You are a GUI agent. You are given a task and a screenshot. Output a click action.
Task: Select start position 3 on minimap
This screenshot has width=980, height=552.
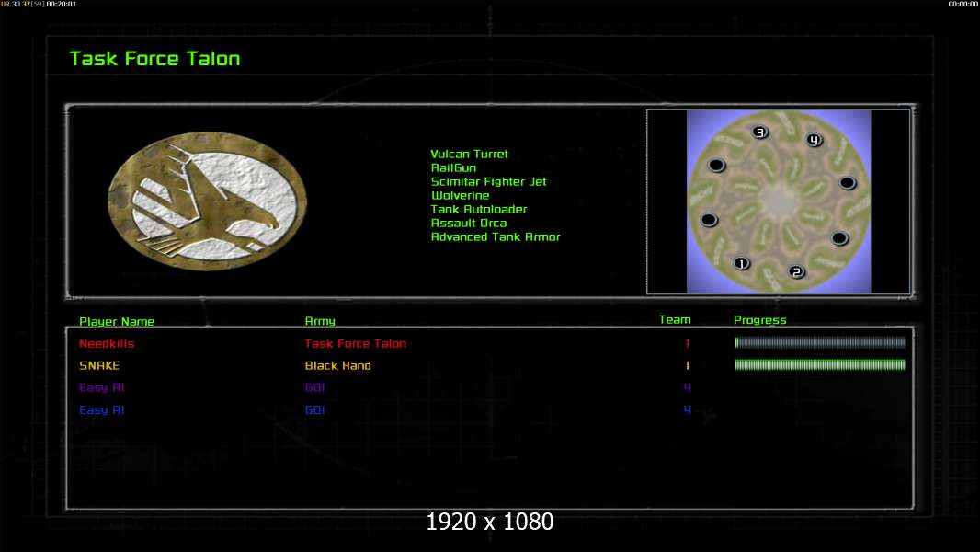pos(760,132)
